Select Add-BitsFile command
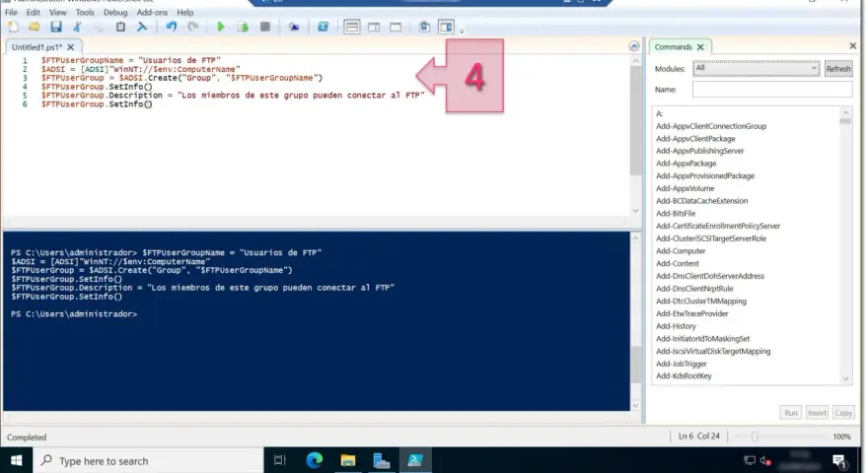The image size is (868, 473). coord(676,214)
